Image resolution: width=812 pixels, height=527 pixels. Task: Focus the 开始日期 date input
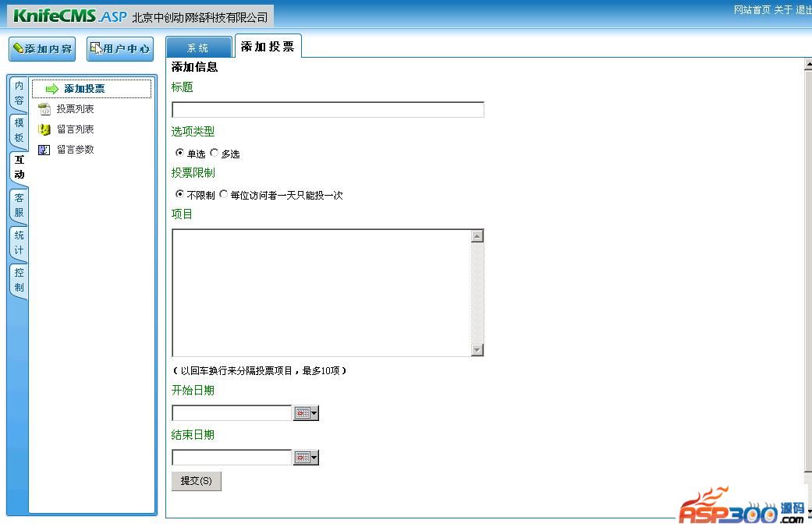tap(232, 412)
